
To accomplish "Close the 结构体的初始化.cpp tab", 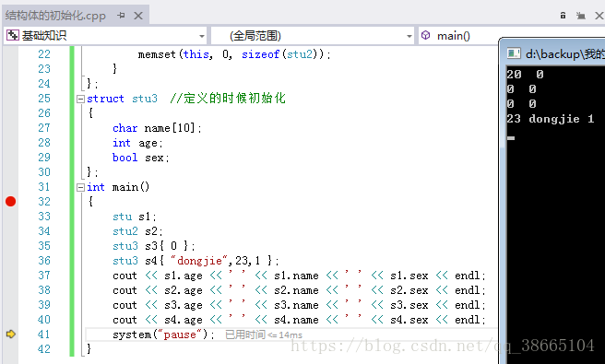I will (138, 16).
